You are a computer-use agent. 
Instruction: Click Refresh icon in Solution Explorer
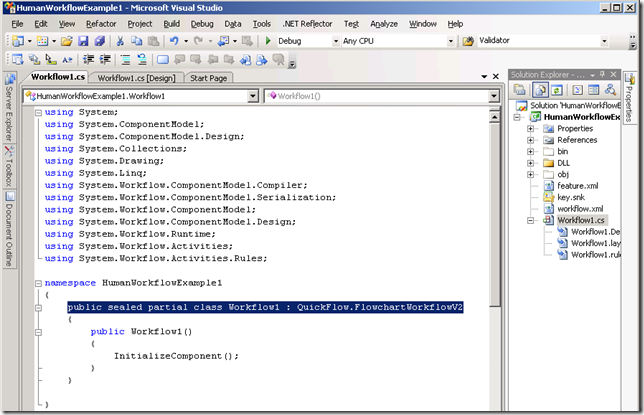557,90
